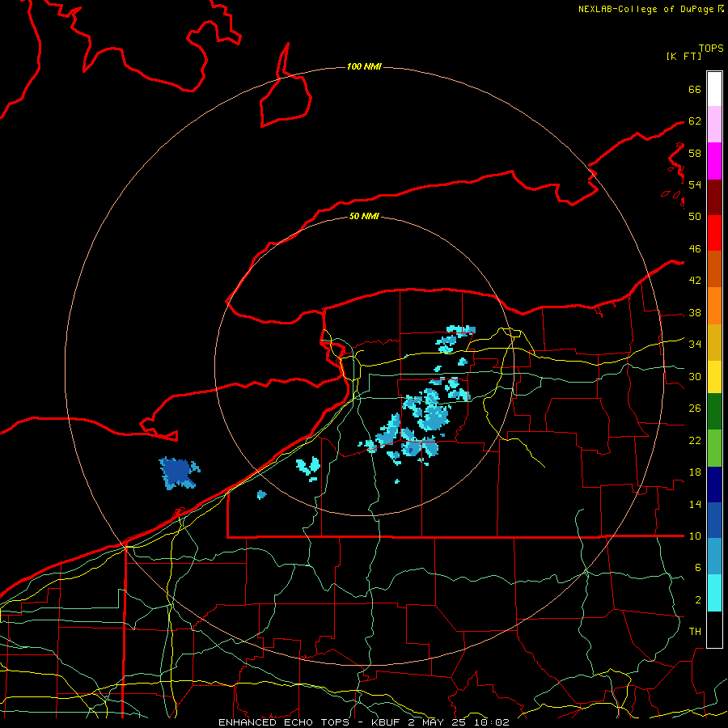The image size is (728, 728).
Task: Click the TOPS legend title
Action: 711,48
